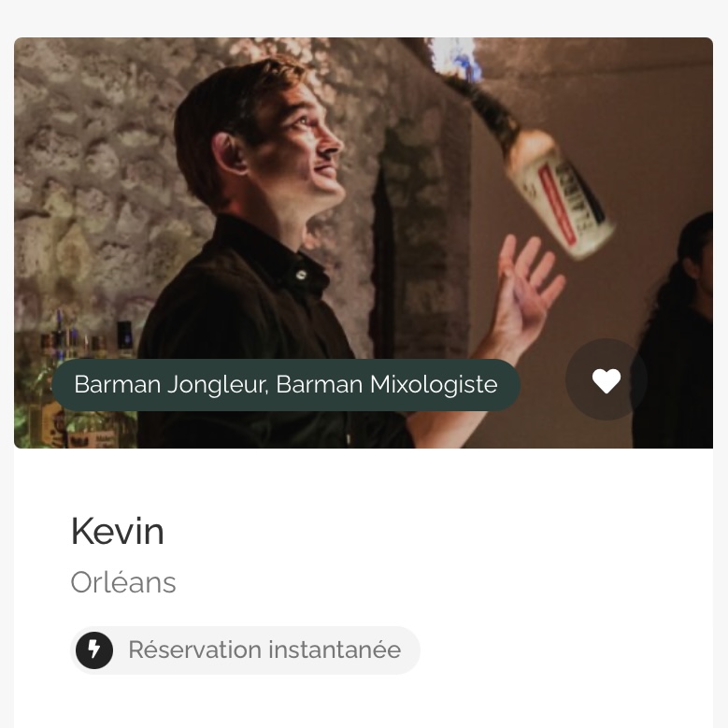This screenshot has height=728, width=728.
Task: Click the white space below the reservation badge
Action: [364, 703]
